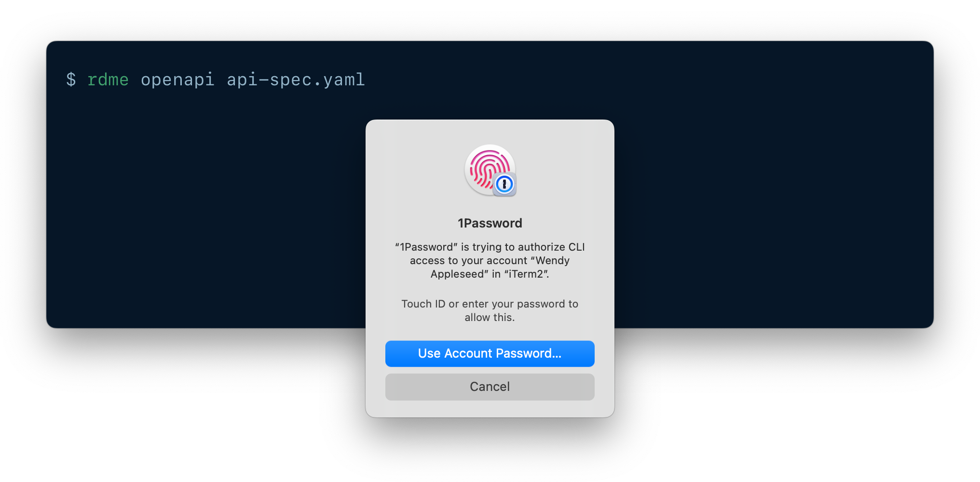Click the quoted iTerm2 app name in the message
The image size is (980, 482).
(x=531, y=274)
